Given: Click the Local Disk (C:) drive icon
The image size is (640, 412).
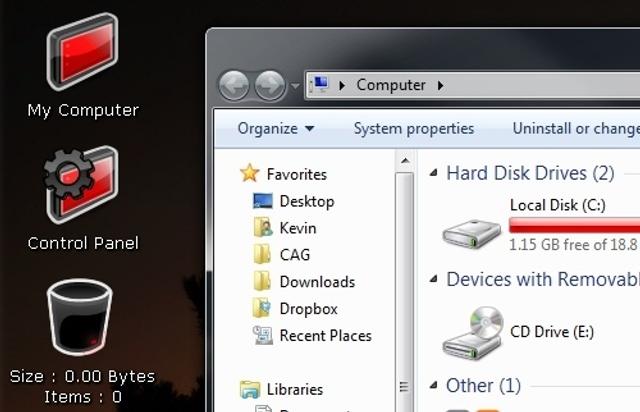Looking at the screenshot, I should click(472, 233).
